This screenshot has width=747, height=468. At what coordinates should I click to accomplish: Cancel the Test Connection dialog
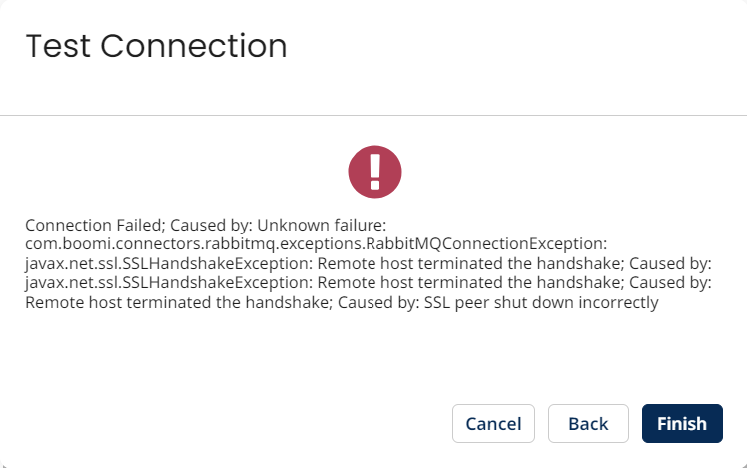493,423
